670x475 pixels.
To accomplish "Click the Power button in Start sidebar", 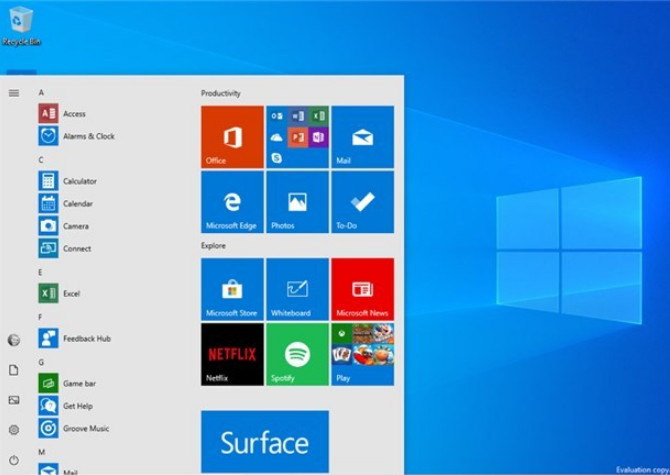I will (14, 460).
